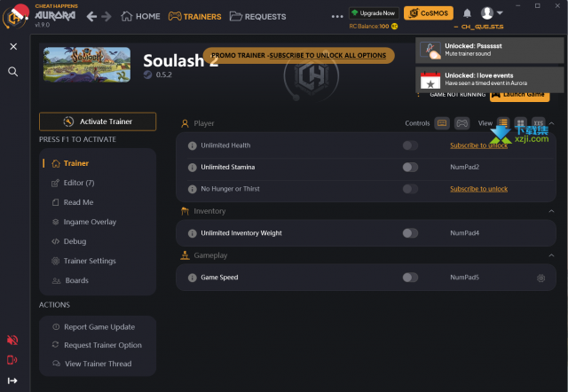This screenshot has height=392, width=568.
Task: Click the NumPad4 hotkey
Action: 465,233
